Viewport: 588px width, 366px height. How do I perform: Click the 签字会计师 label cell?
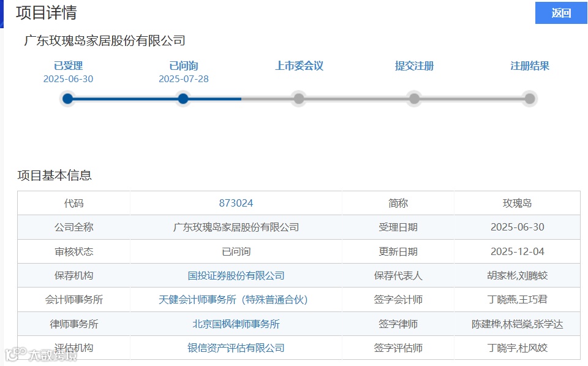[x=398, y=300]
